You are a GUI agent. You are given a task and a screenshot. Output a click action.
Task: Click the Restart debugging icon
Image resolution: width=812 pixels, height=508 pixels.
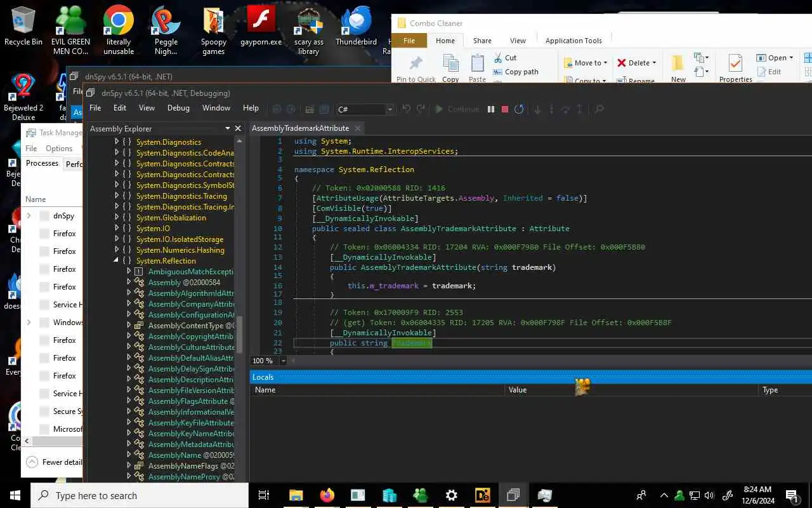[x=519, y=109]
